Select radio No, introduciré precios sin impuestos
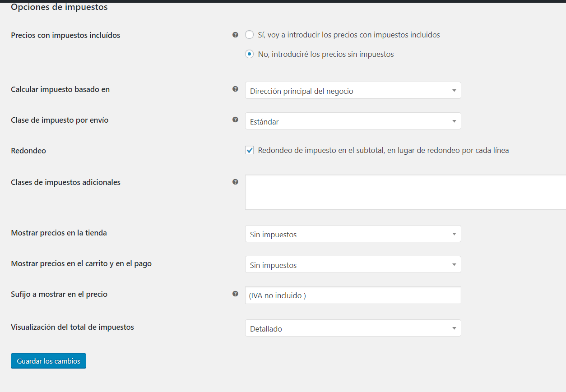Image resolution: width=566 pixels, height=392 pixels. click(249, 54)
